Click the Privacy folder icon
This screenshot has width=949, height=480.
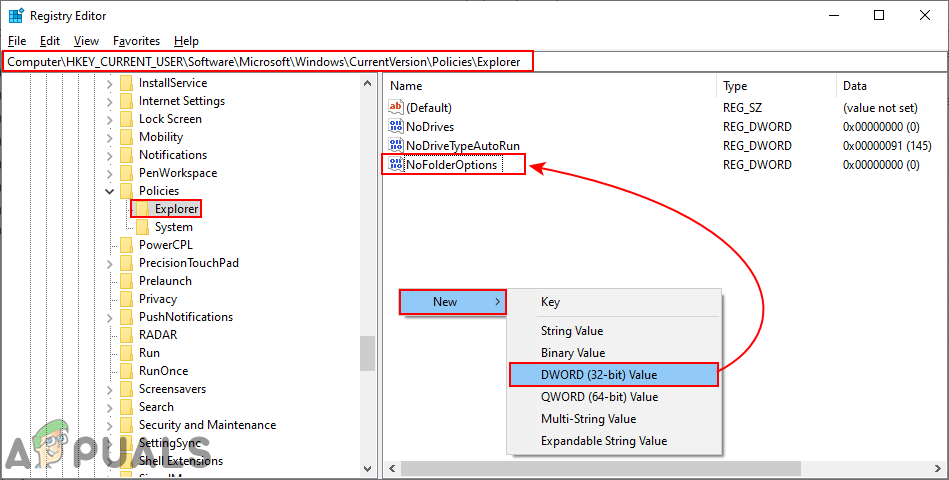pyautogui.click(x=126, y=299)
